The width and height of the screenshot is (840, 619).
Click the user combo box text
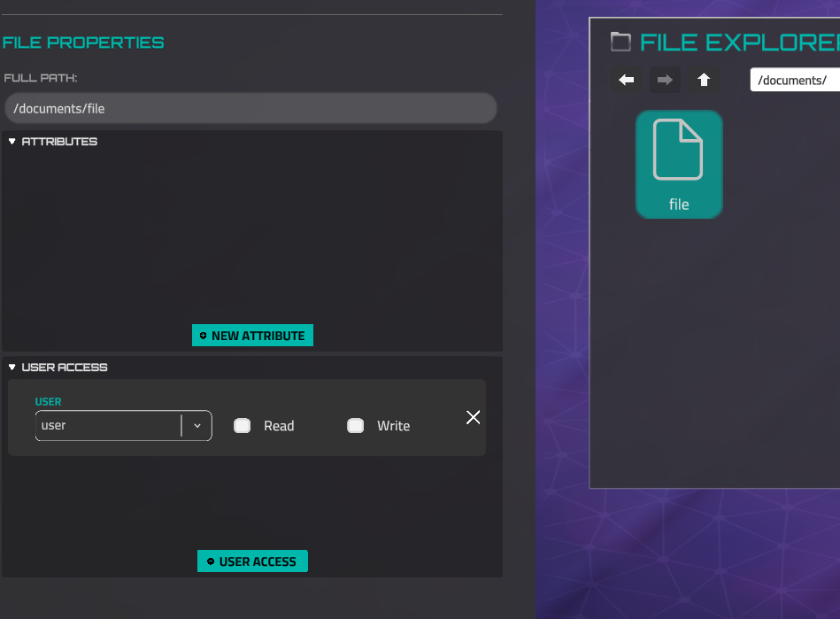(106, 426)
